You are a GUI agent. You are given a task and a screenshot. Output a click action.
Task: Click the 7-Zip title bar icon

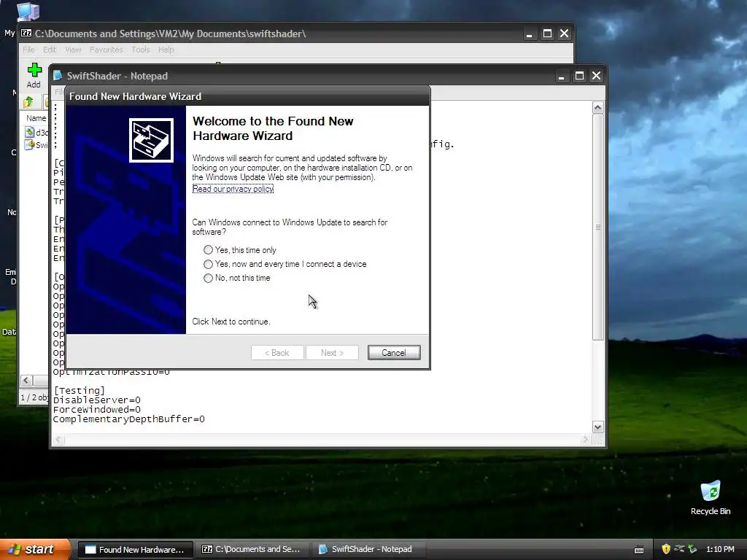[x=26, y=34]
